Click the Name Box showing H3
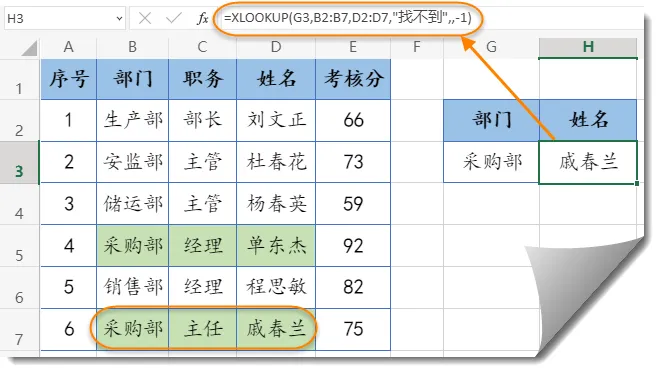 pyautogui.click(x=65, y=18)
